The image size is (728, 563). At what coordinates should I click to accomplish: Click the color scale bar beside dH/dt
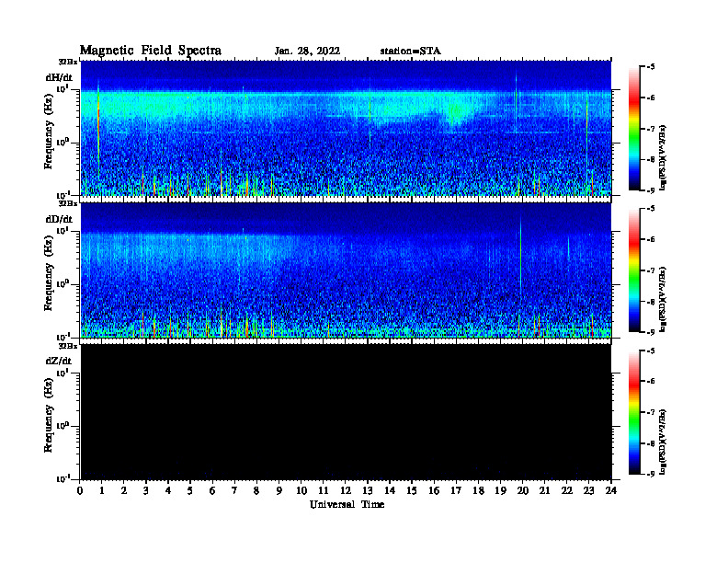634,129
